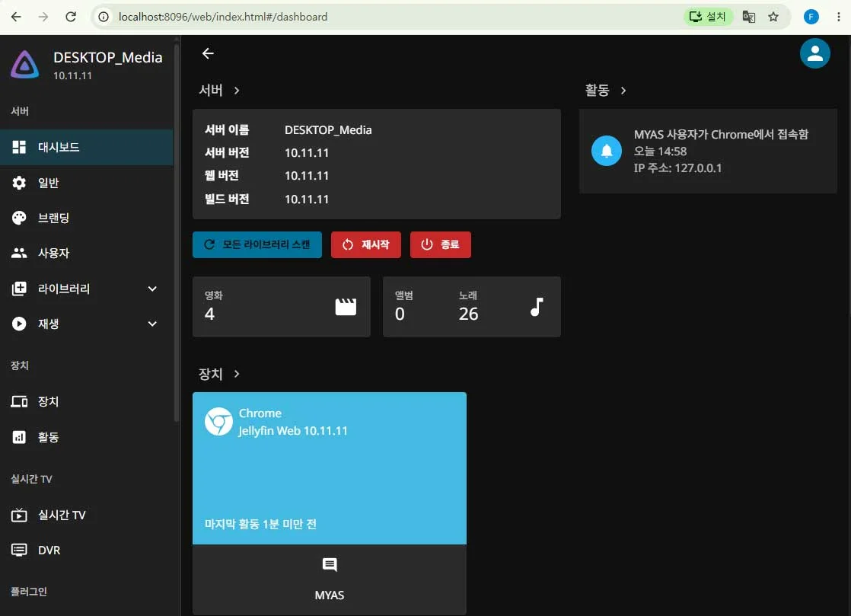Click the DVR icon in the sidebar
Image resolution: width=851 pixels, height=616 pixels.
click(19, 551)
